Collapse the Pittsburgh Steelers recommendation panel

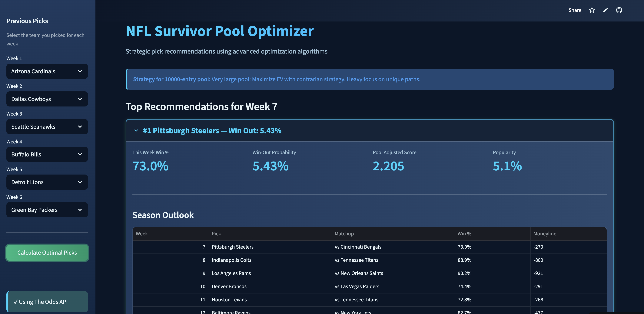coord(136,130)
